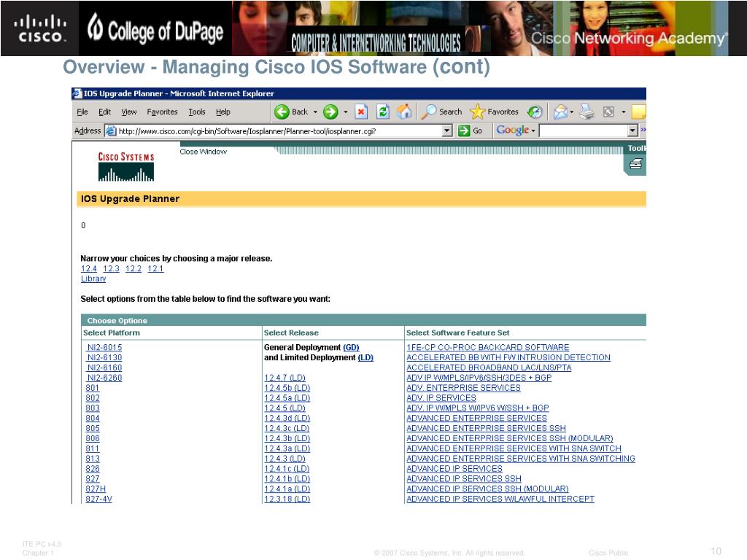
Task: Select platform 827-4V
Action: point(98,499)
